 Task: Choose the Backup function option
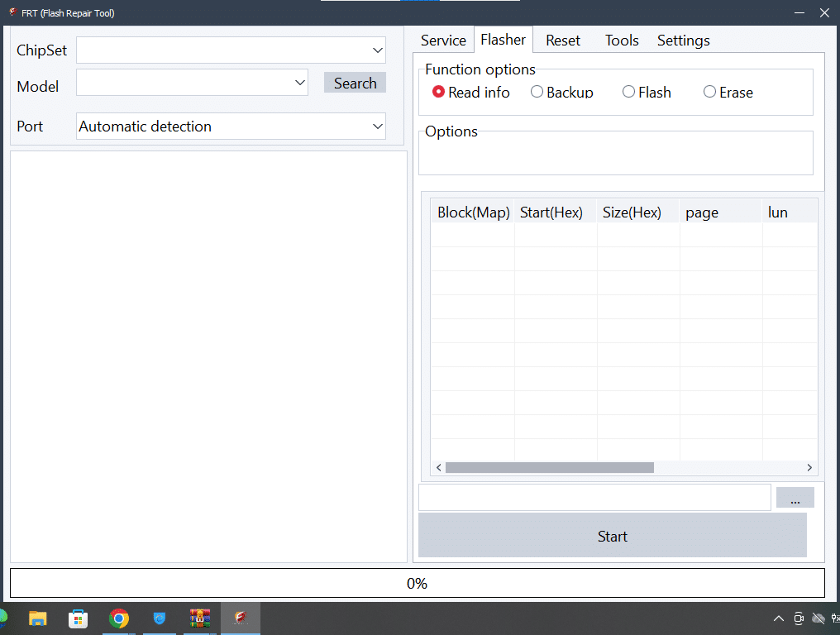(537, 93)
